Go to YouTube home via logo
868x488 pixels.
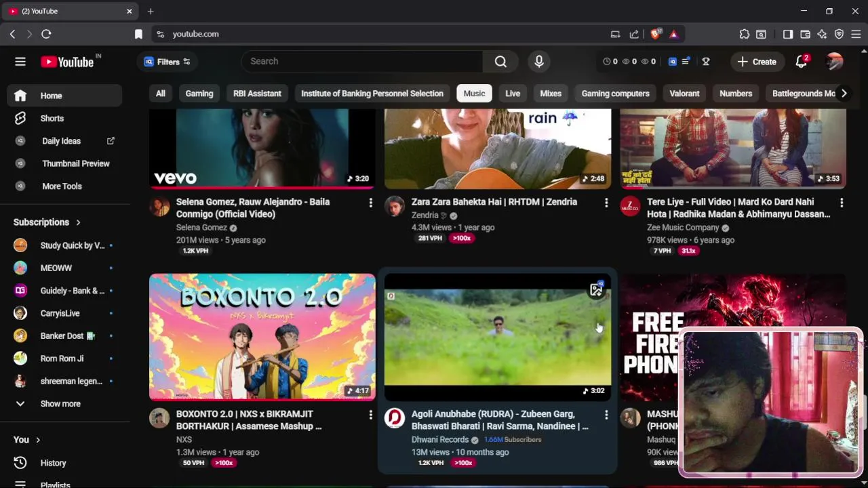67,62
